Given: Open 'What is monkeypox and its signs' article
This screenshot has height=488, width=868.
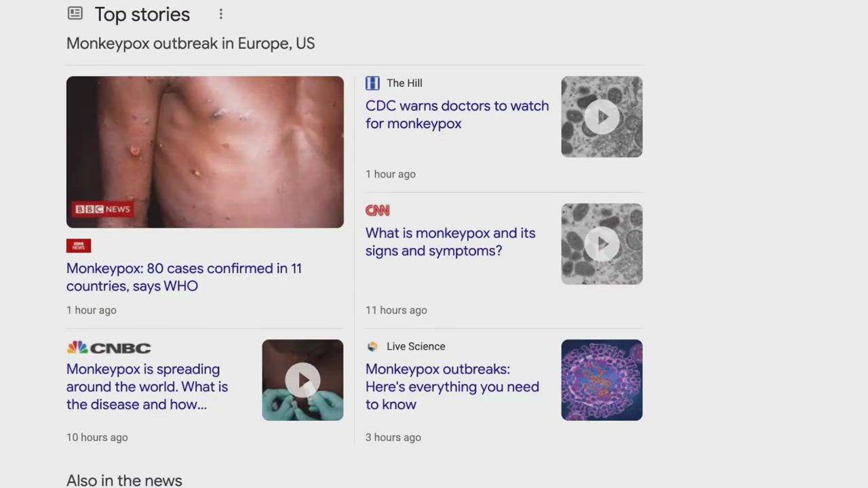Looking at the screenshot, I should tap(450, 242).
